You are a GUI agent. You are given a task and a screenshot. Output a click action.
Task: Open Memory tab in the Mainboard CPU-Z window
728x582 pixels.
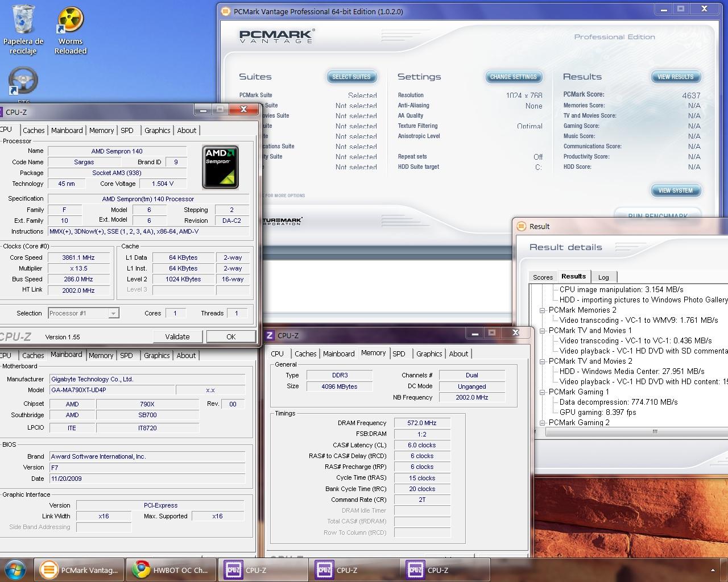click(x=101, y=355)
